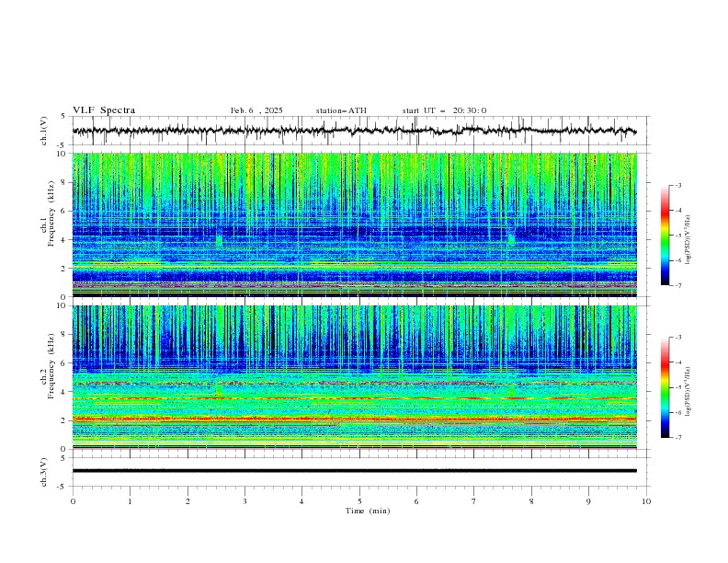Click the thick black ch.3 voltage trace
This screenshot has width=728, height=563.
(x=354, y=471)
